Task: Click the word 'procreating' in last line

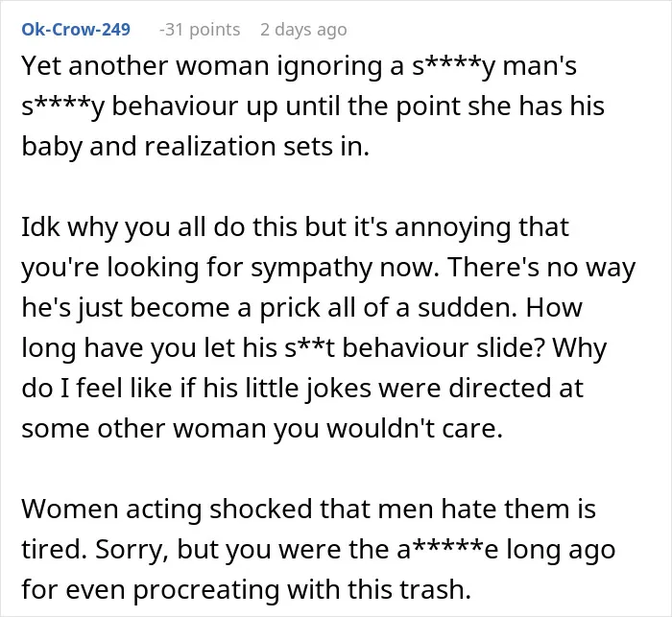Action: pyautogui.click(x=206, y=590)
